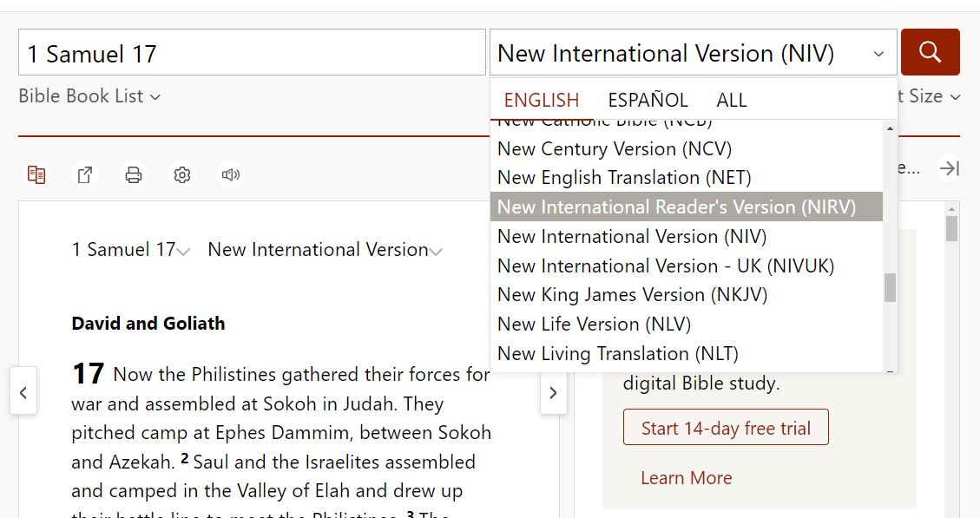Go to next chapter arrow
The width and height of the screenshot is (980, 518).
pos(553,392)
